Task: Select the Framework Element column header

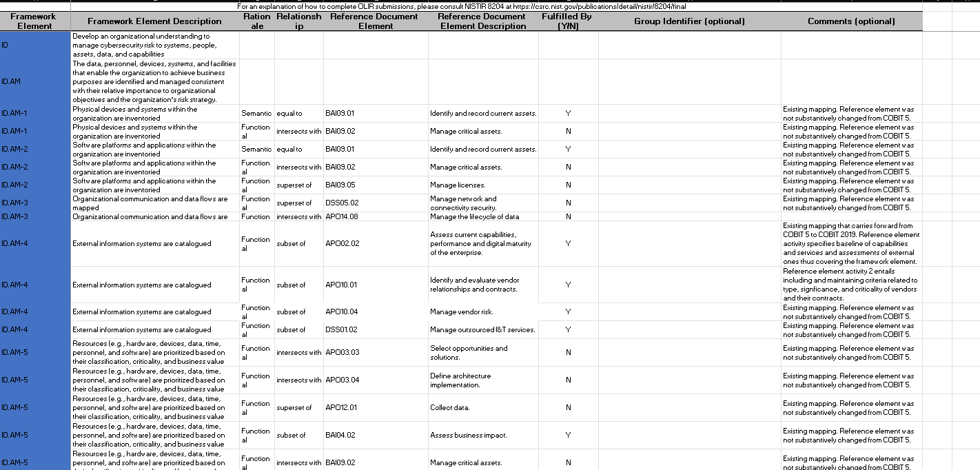Action: [x=34, y=21]
